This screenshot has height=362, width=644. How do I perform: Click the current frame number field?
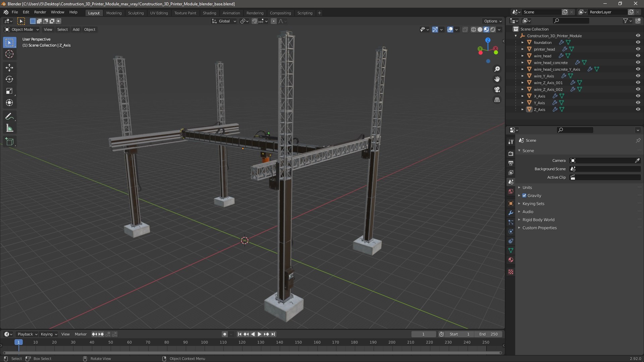point(424,334)
